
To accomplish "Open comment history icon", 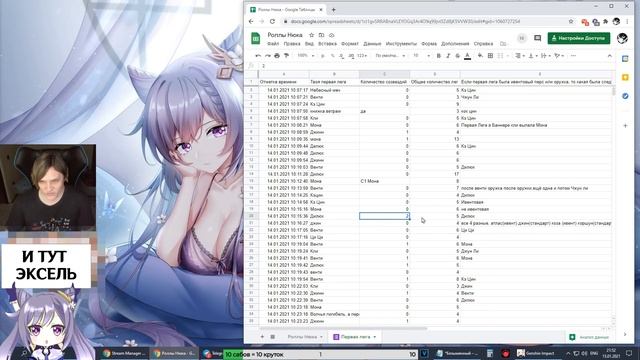I will [538, 38].
